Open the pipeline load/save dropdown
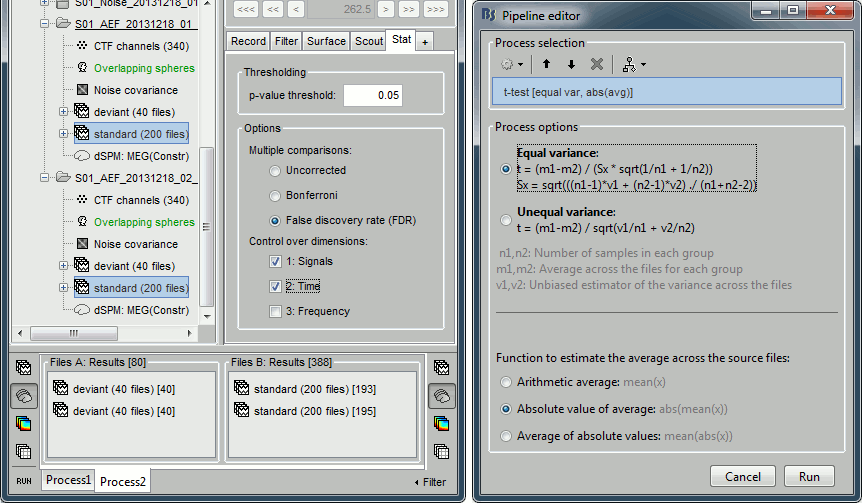Image resolution: width=862 pixels, height=503 pixels. [632, 64]
